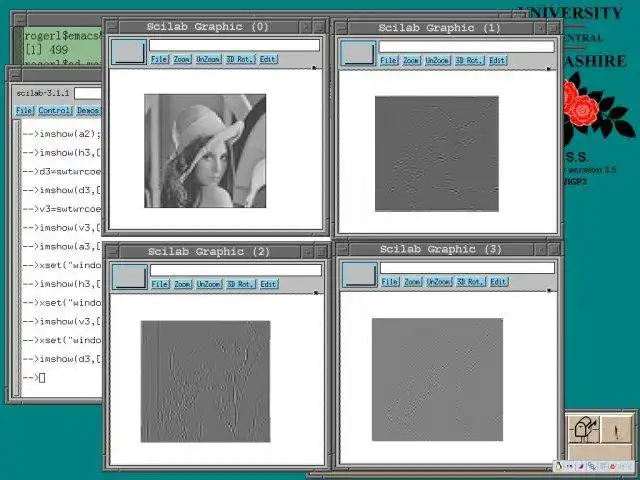Open File menu in Scilab Graphic (3)
This screenshot has width=640, height=480.
coord(390,282)
